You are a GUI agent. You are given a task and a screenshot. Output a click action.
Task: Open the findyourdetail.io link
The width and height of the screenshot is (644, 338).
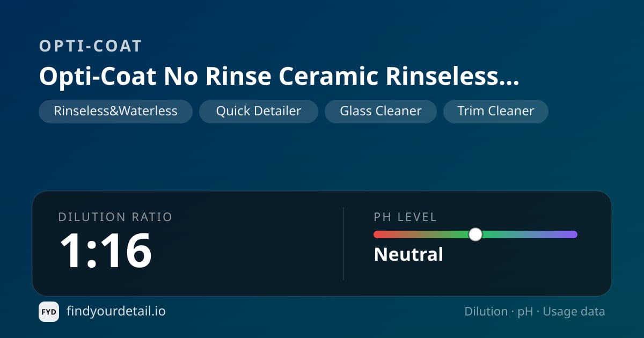(x=116, y=311)
